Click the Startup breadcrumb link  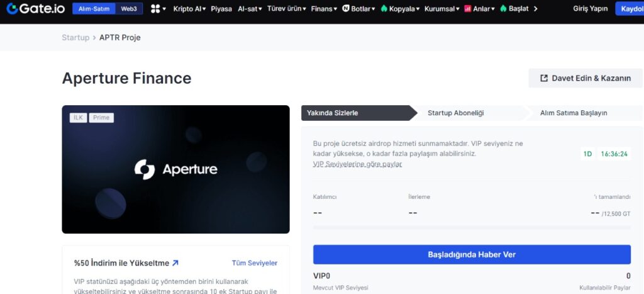point(75,37)
